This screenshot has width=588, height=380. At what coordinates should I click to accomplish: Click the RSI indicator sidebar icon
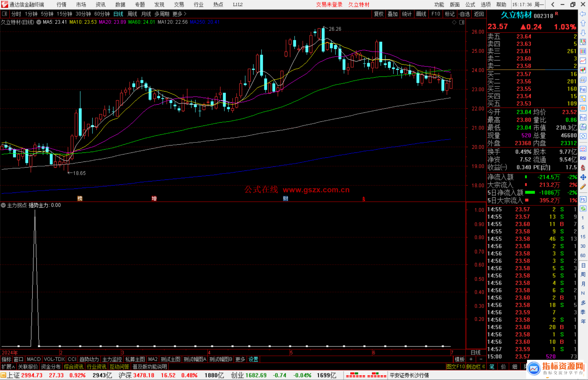[583, 158]
